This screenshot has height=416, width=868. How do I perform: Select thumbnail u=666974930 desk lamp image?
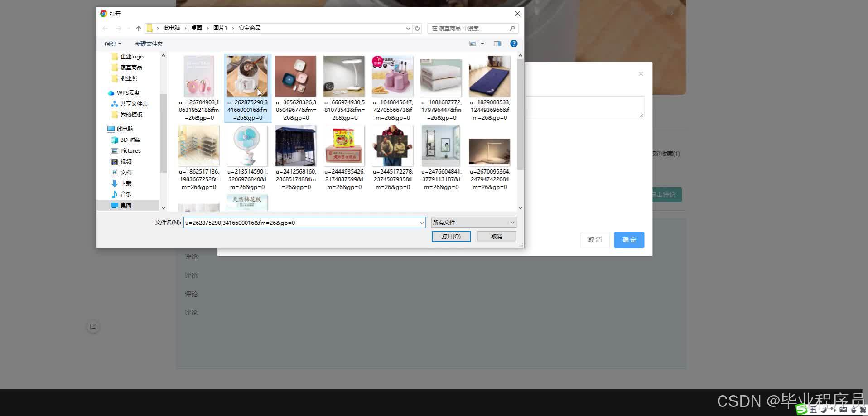click(x=344, y=76)
